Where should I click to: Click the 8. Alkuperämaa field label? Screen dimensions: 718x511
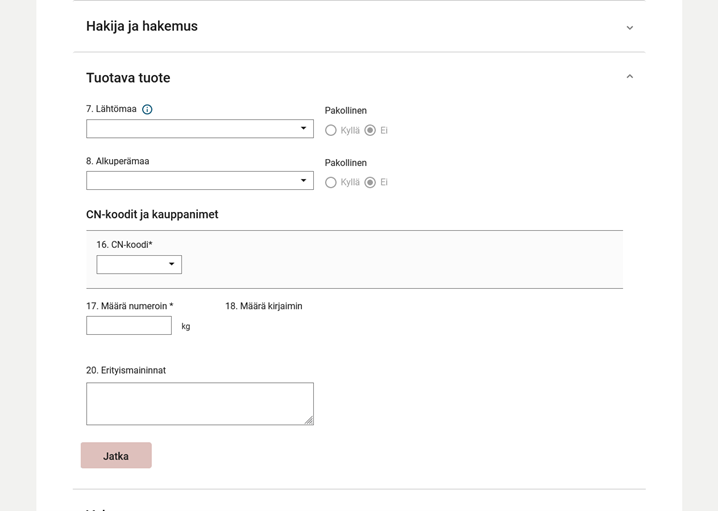pyautogui.click(x=117, y=161)
